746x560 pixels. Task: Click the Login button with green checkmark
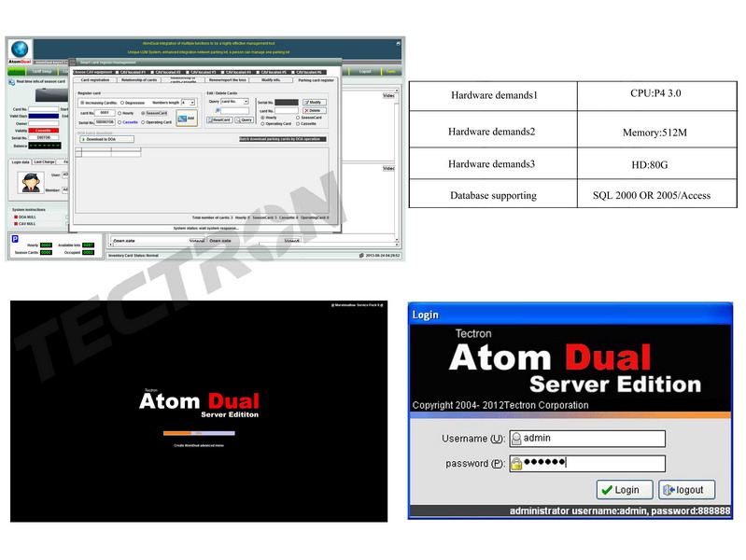pos(626,490)
